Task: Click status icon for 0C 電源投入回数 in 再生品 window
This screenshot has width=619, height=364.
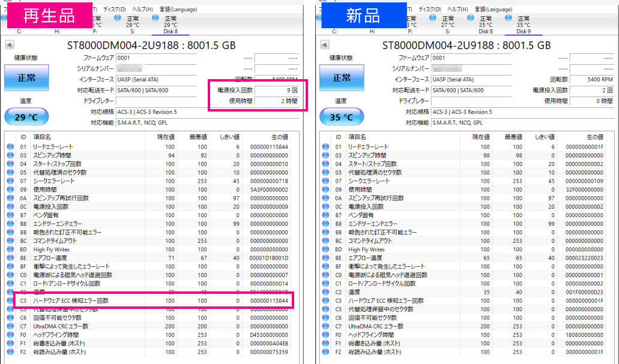Action: pyautogui.click(x=10, y=207)
